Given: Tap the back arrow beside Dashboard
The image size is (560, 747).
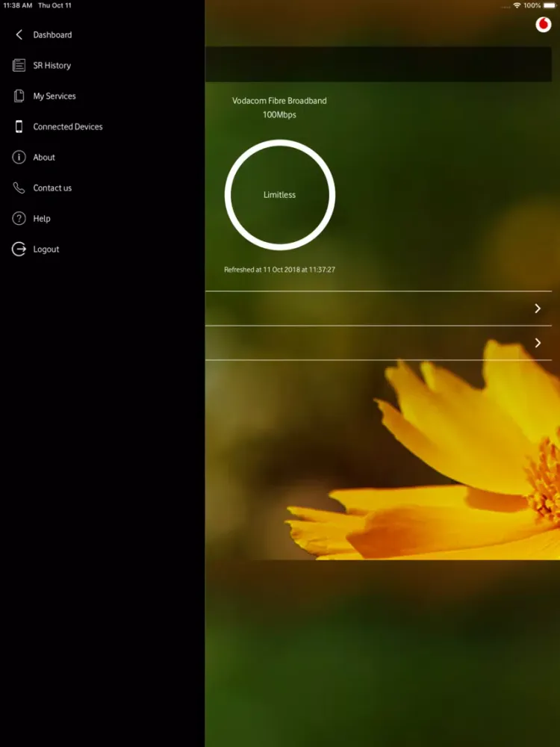Looking at the screenshot, I should [x=19, y=35].
